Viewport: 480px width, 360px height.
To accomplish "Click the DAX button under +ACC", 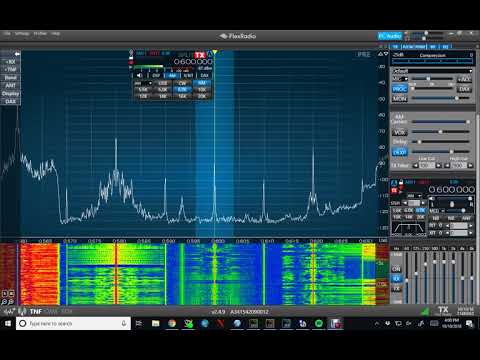I will pyautogui.click(x=464, y=89).
